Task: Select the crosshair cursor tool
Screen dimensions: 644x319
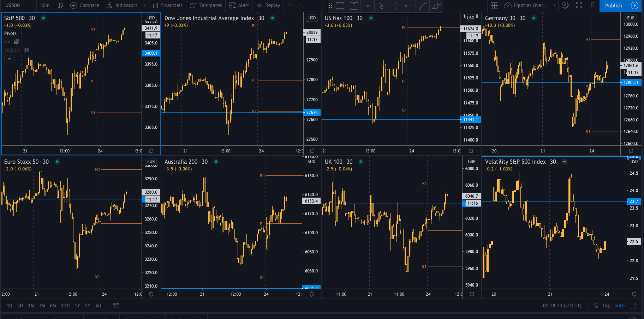Action: point(395,5)
